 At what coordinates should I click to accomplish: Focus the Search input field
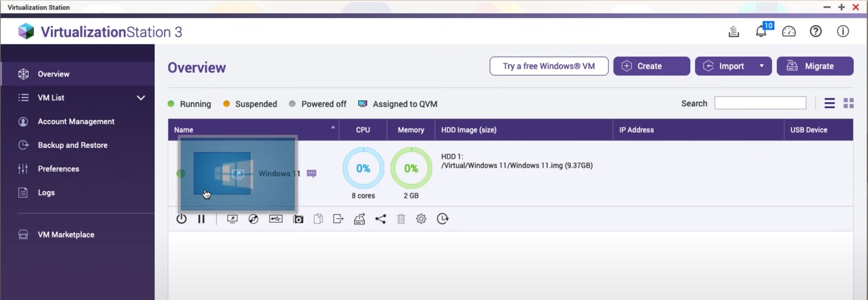(760, 103)
